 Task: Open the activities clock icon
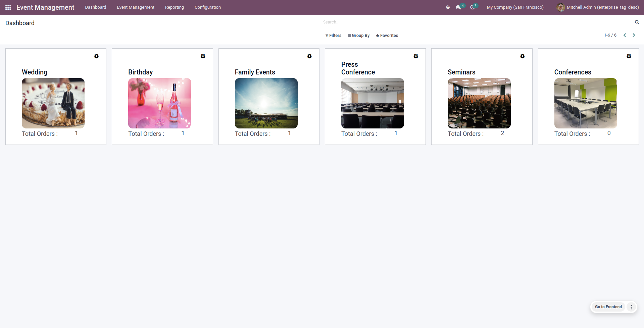[x=473, y=7]
